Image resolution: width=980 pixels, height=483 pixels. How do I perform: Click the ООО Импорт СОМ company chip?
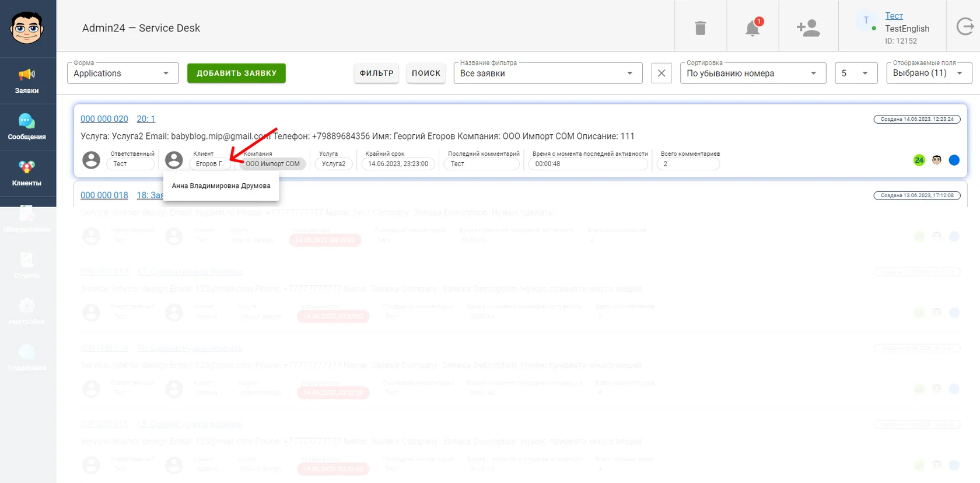pyautogui.click(x=272, y=164)
